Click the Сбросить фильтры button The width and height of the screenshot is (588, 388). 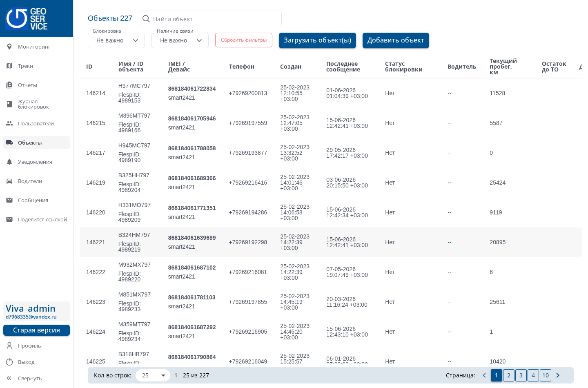click(x=244, y=40)
